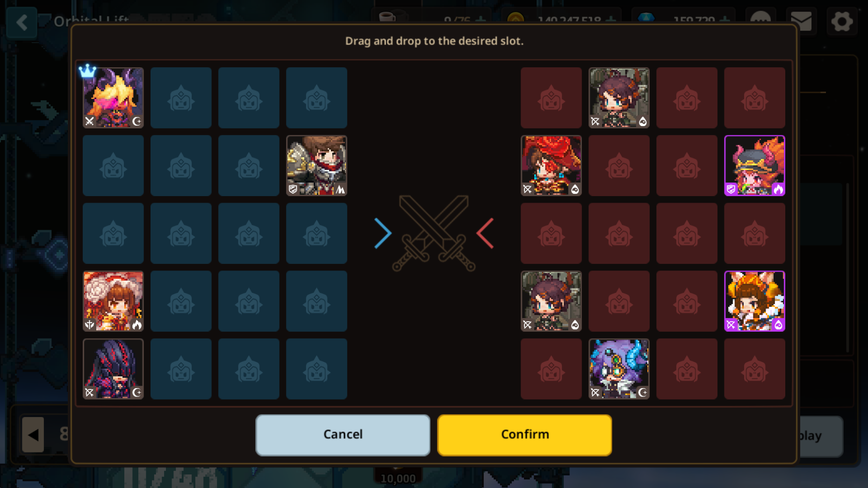Click the Confirm button
Viewport: 868px width, 488px height.
pyautogui.click(x=524, y=435)
